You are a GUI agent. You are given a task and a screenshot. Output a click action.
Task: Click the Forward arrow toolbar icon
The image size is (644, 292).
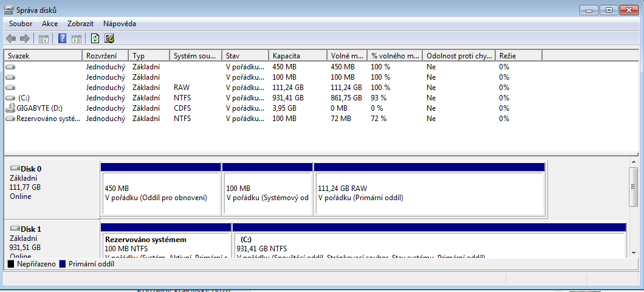click(25, 39)
